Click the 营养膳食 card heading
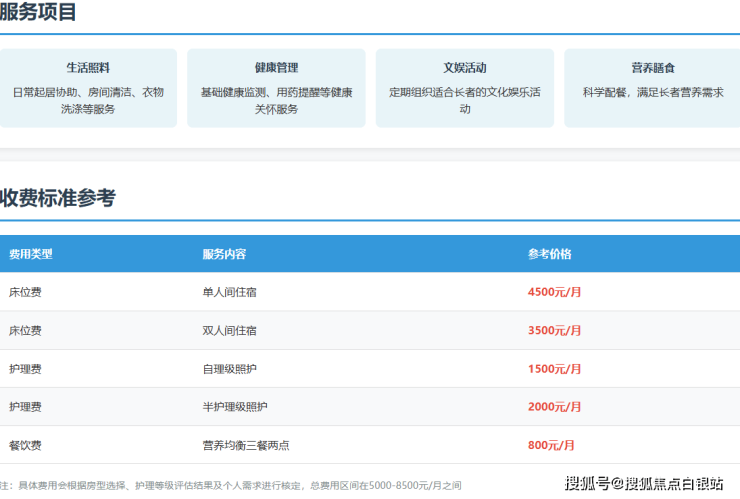 [652, 68]
